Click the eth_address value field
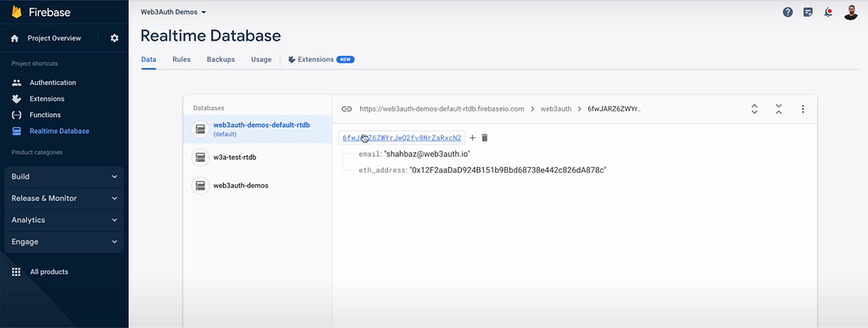This screenshot has height=328, width=868. (x=509, y=170)
